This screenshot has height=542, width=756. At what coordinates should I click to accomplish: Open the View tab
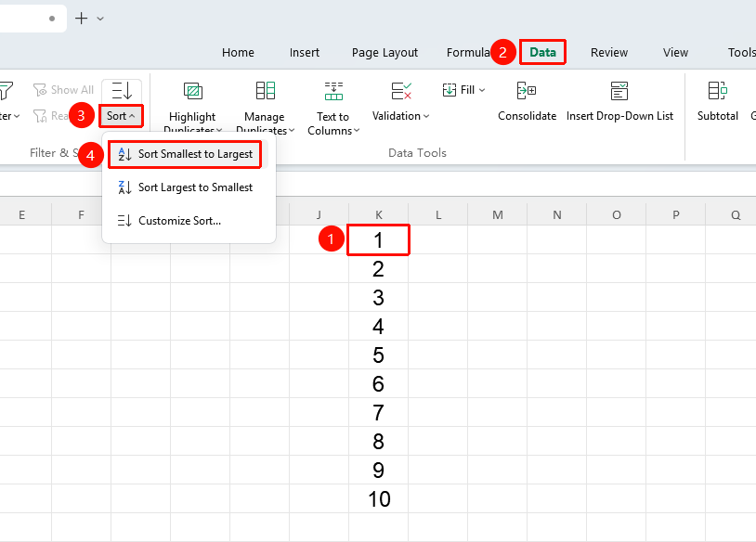click(675, 53)
